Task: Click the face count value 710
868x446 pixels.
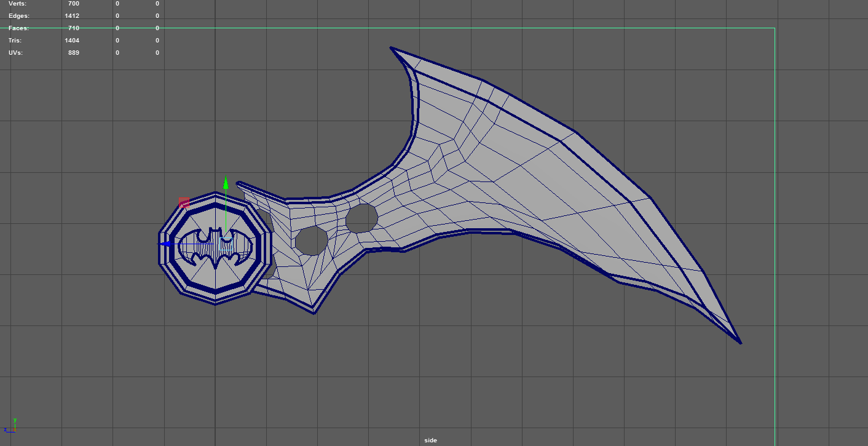Action: pyautogui.click(x=74, y=28)
